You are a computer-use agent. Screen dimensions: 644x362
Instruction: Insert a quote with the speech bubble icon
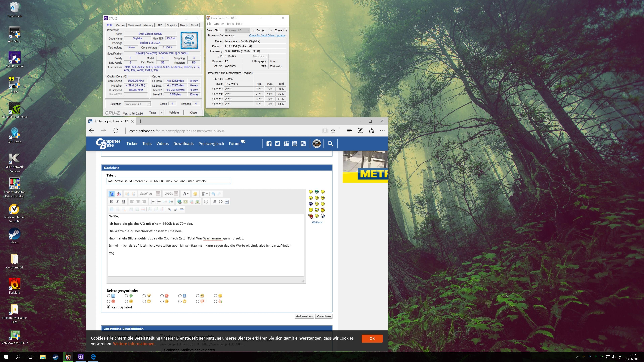(206, 202)
